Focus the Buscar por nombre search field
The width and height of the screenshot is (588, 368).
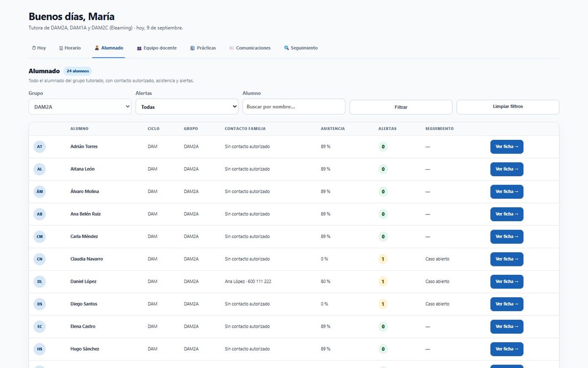pyautogui.click(x=294, y=106)
